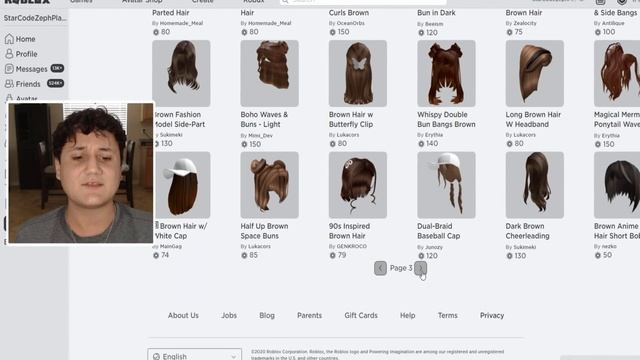The image size is (640, 360).
Task: Open the Whispy Double Bun Bangs Brown thumbnail
Action: coord(446,73)
